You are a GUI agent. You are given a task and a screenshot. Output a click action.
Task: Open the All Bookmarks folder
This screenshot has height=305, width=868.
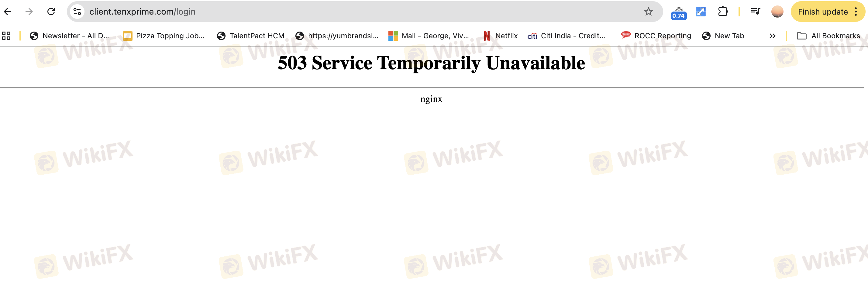828,36
